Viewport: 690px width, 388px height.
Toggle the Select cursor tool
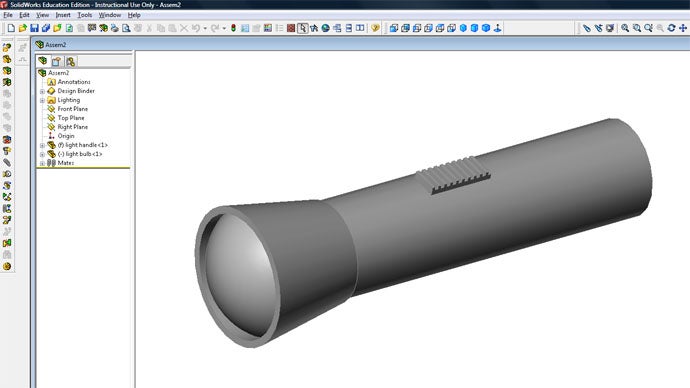302,28
